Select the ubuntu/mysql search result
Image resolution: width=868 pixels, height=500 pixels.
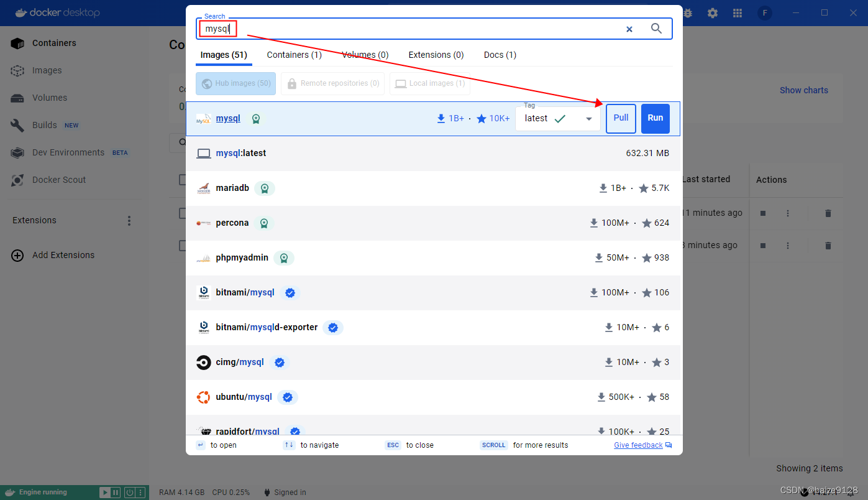pos(433,397)
